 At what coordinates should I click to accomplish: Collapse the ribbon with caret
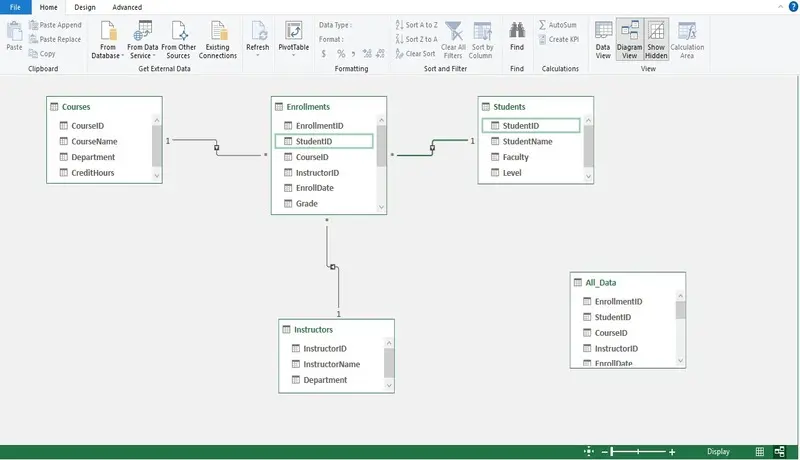[x=780, y=7]
